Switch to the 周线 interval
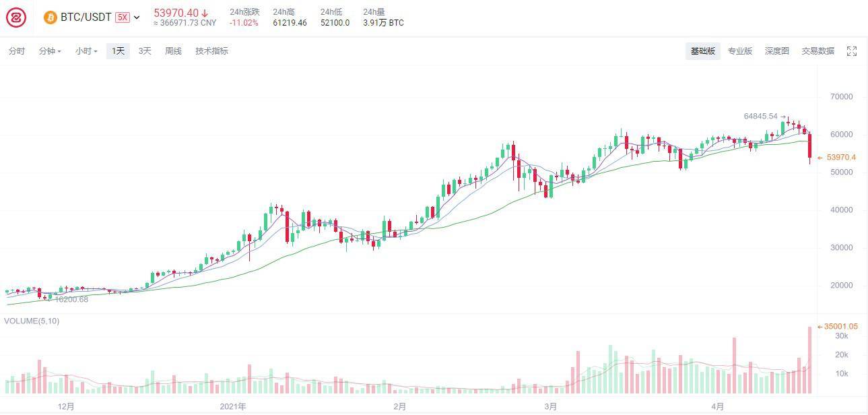The height and width of the screenshot is (415, 868). [x=173, y=51]
